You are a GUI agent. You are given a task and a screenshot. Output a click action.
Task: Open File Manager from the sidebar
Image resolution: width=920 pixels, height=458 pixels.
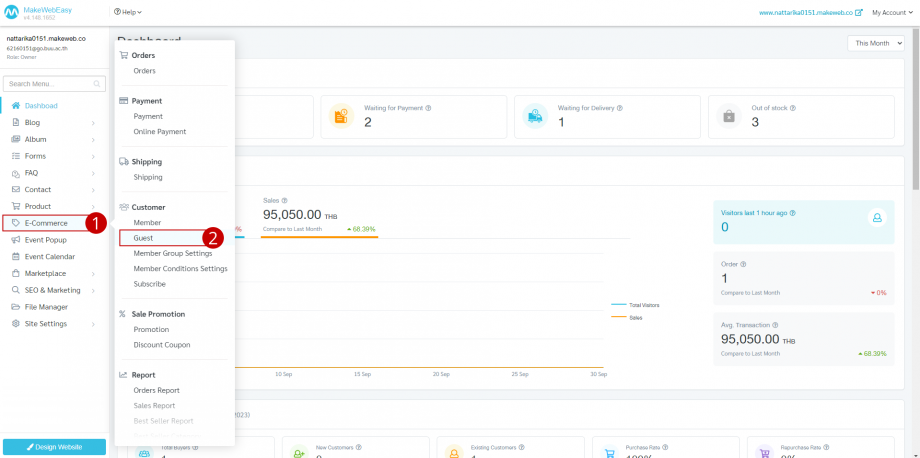pos(46,307)
